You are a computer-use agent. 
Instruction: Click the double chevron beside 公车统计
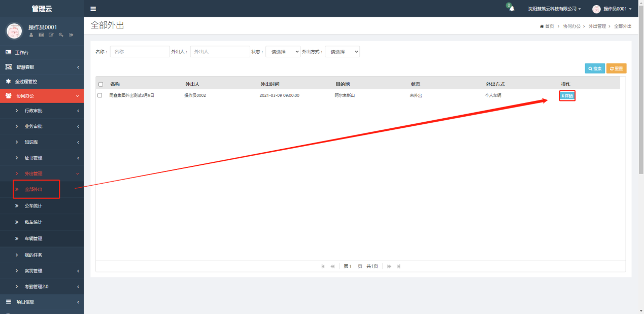tap(17, 206)
